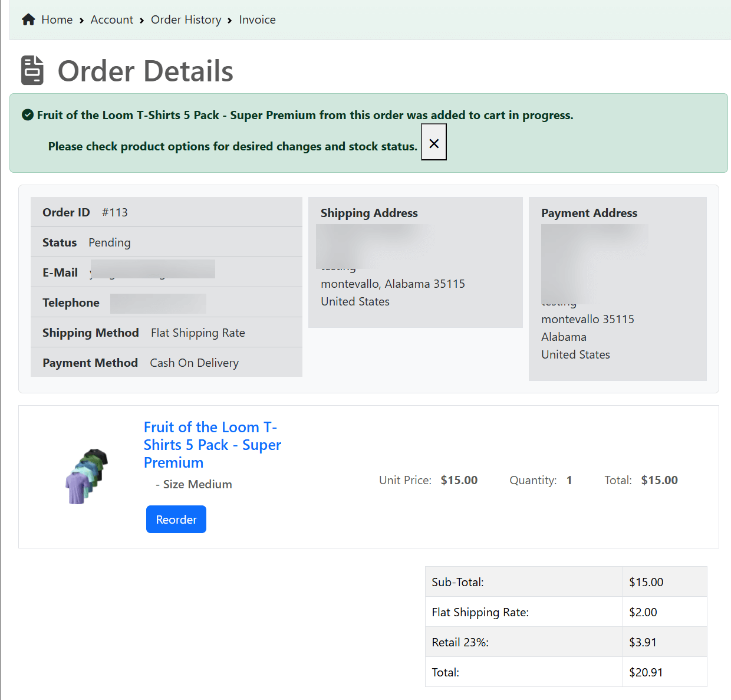
Task: Click the $20.91 order total amount
Action: 646,672
